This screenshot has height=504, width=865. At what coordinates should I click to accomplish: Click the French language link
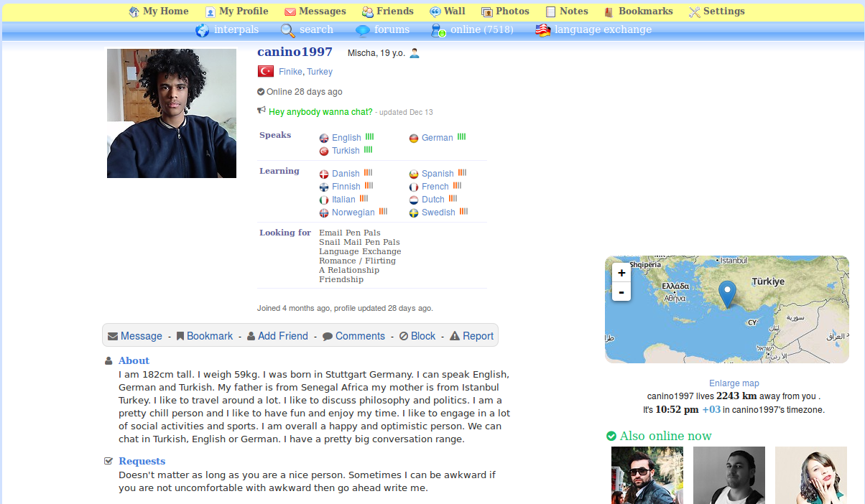click(x=435, y=187)
